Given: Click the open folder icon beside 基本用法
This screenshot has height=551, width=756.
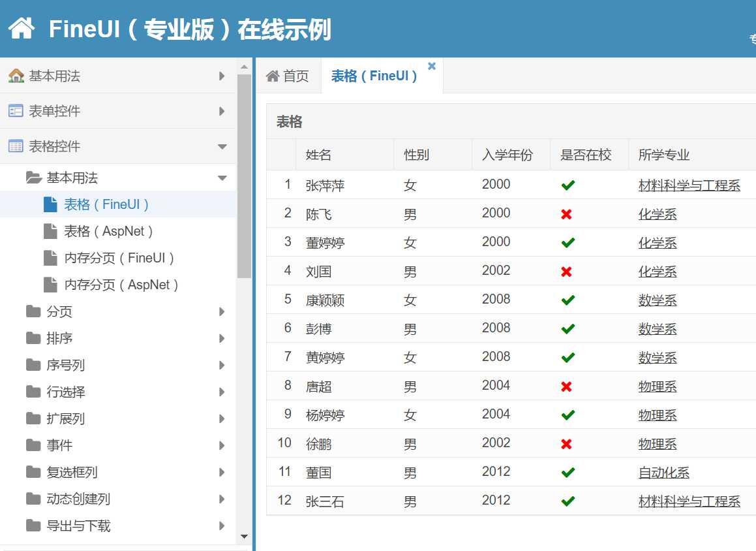Looking at the screenshot, I should point(34,178).
